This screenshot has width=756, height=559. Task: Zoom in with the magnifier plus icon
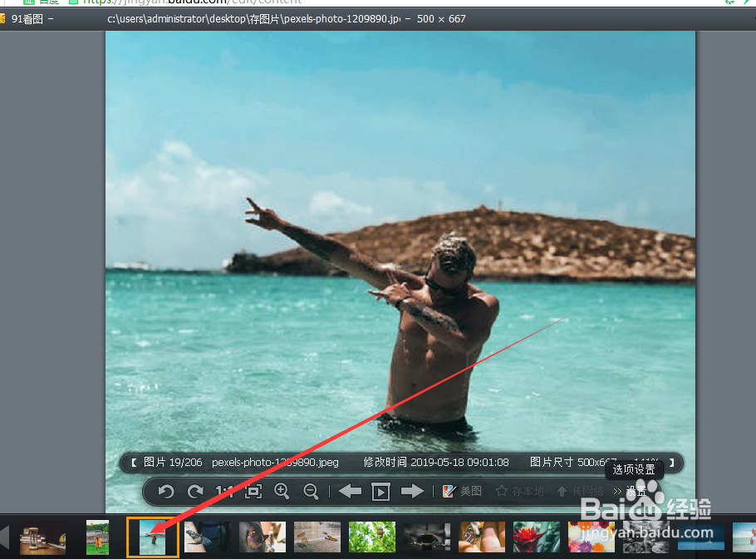click(282, 492)
